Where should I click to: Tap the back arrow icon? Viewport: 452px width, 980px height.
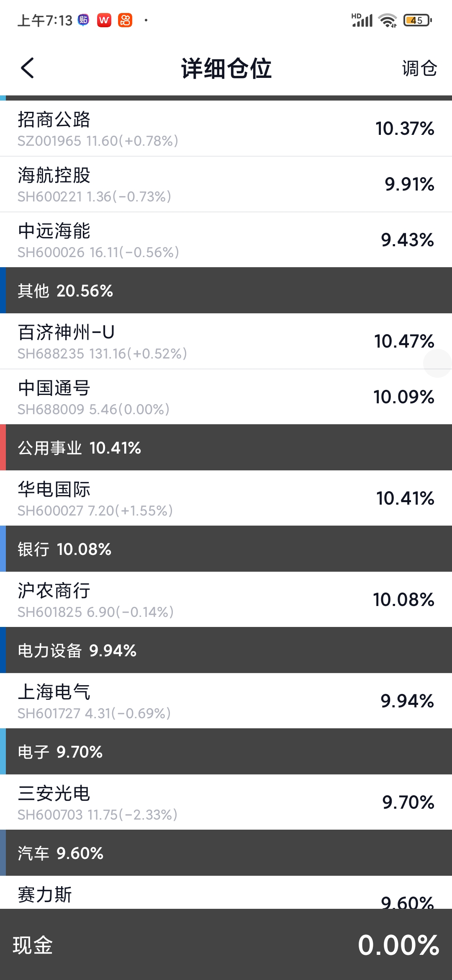click(x=28, y=68)
